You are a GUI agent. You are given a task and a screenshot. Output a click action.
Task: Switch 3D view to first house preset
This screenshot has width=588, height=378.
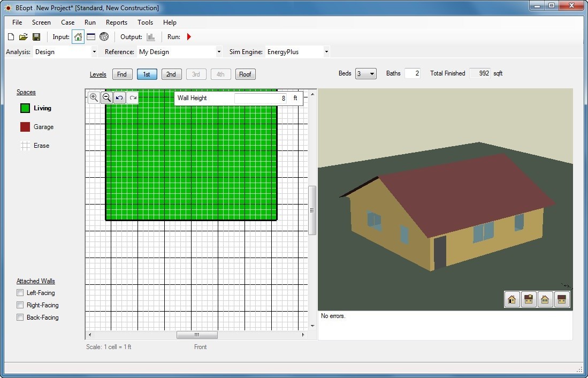(x=512, y=299)
